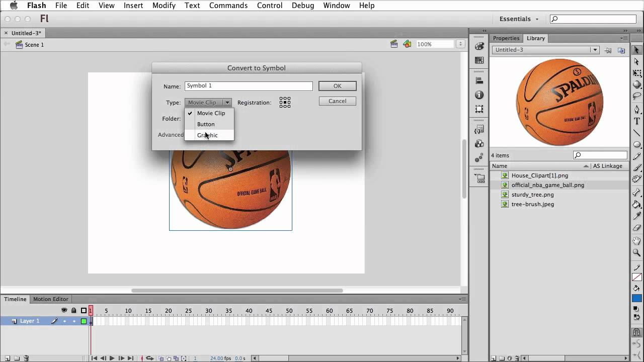
Task: Click the Edit Symbols icon
Action: click(x=407, y=44)
